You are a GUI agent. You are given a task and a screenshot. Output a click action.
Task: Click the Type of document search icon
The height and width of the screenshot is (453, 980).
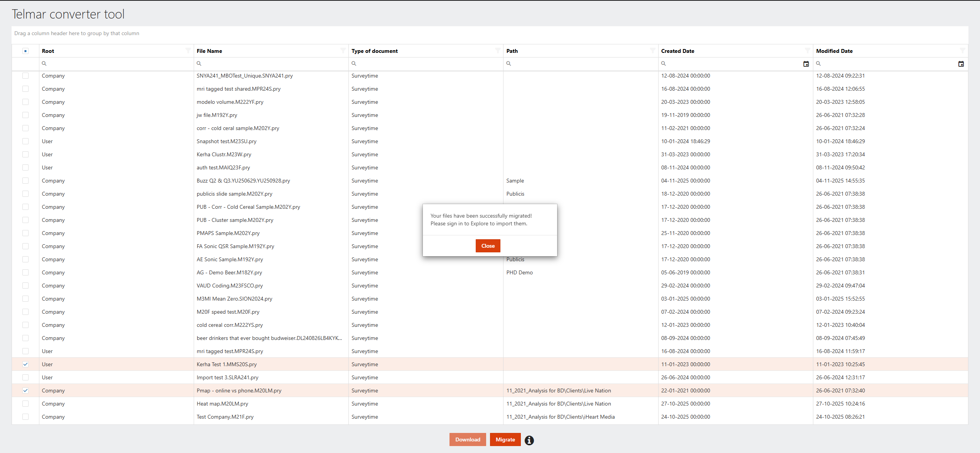pos(353,64)
